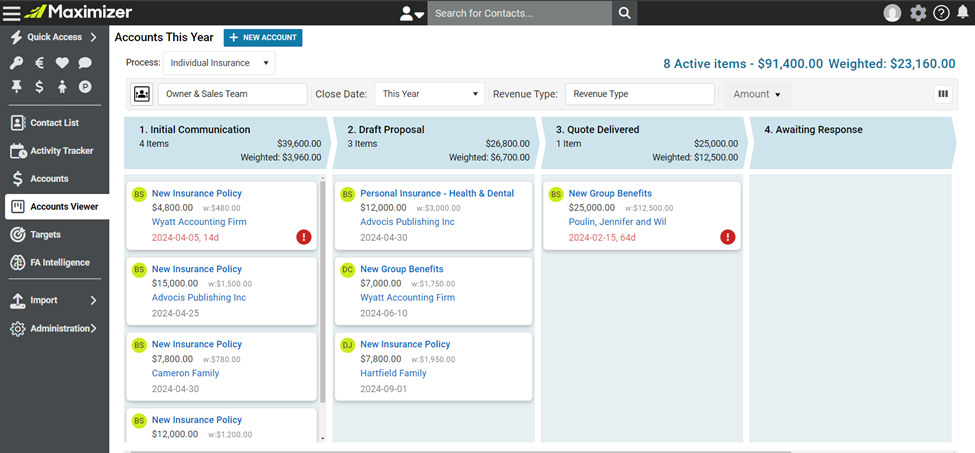
Task: Click the key quick access icon
Action: (17, 63)
